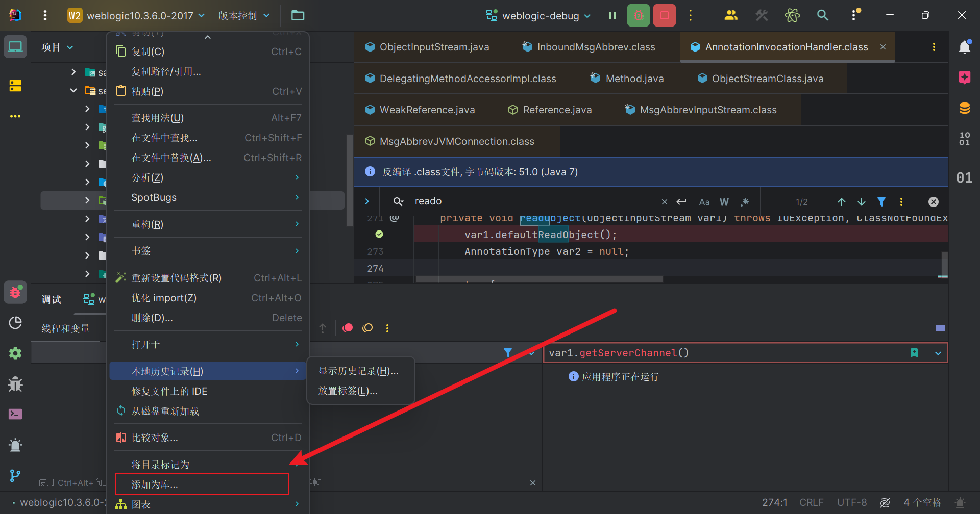
Task: Expand evaluate expression history dropdown
Action: [938, 353]
